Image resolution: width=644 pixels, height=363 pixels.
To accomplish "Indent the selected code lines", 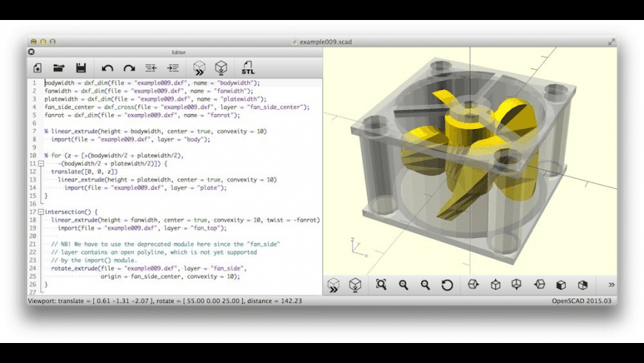I will coord(172,68).
